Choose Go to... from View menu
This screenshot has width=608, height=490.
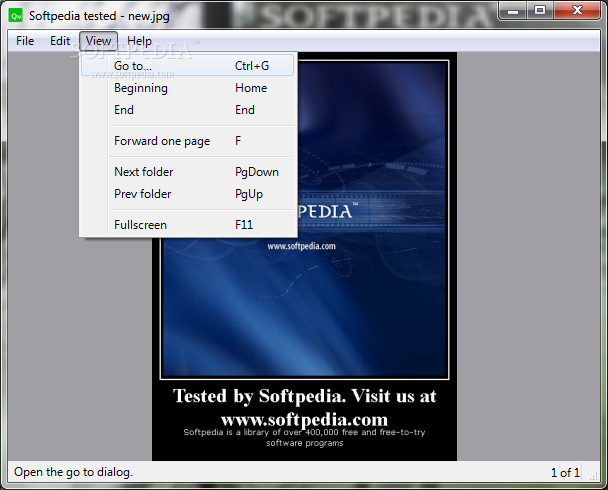click(x=187, y=66)
